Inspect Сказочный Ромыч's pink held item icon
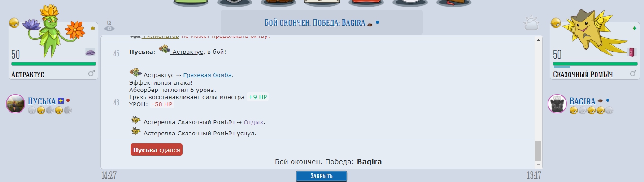The image size is (644, 182). click(x=632, y=52)
